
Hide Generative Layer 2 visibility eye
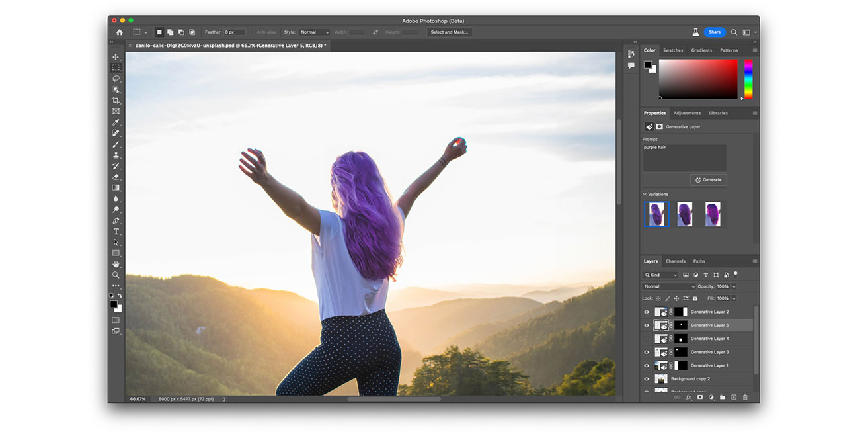647,312
